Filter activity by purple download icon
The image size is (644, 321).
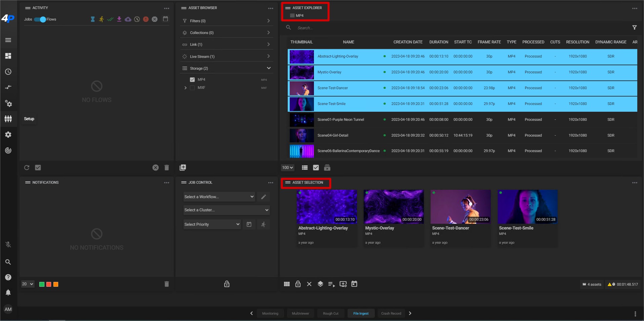[x=119, y=19]
